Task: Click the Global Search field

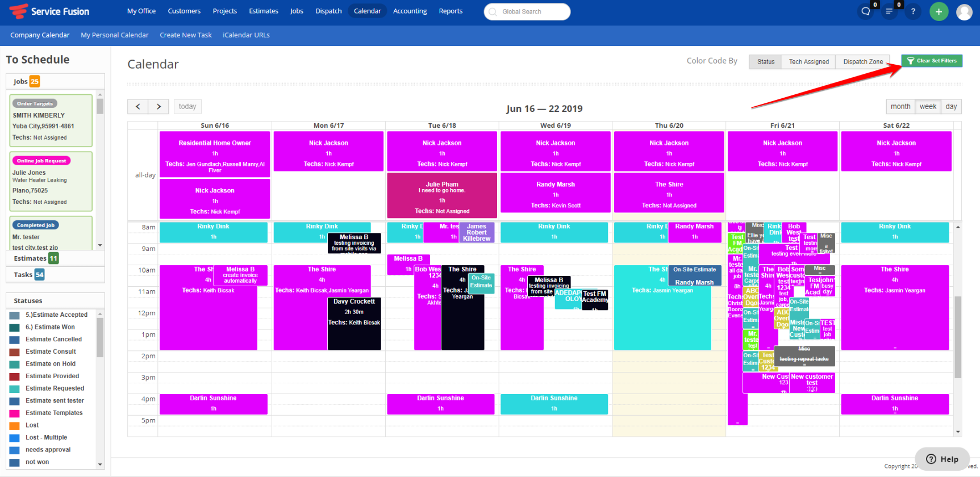Action: click(527, 11)
